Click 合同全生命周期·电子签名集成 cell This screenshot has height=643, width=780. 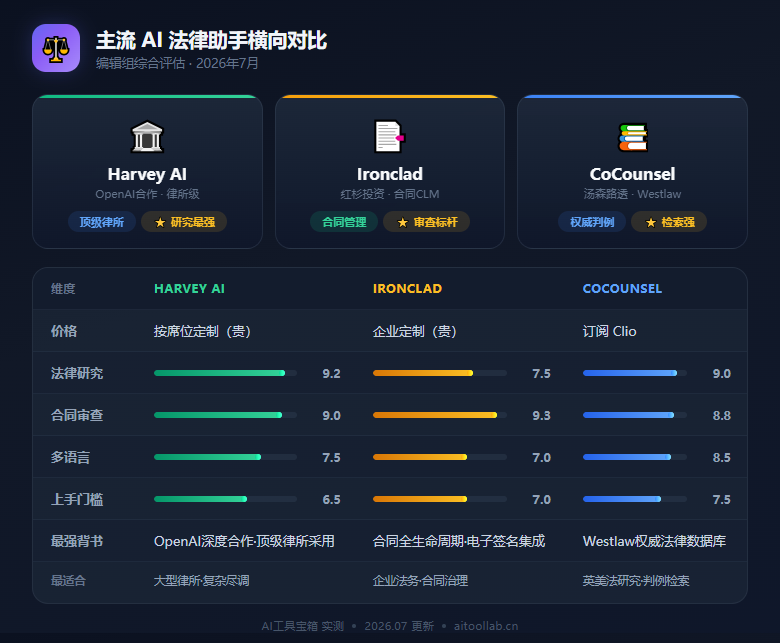[459, 541]
